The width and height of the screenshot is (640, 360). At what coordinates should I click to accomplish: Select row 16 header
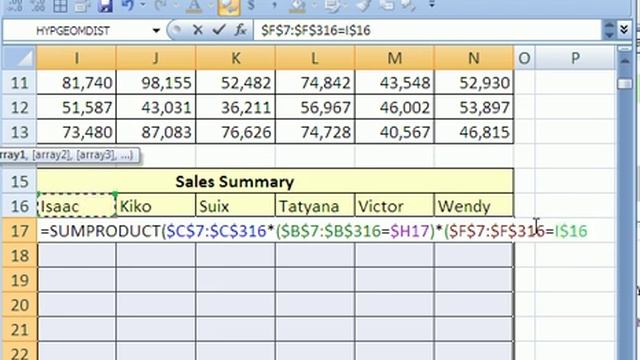pos(20,206)
